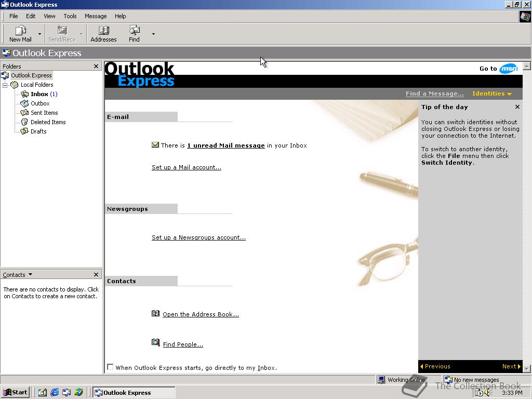The width and height of the screenshot is (532, 399).
Task: Open the New Mail stationery dropdown arrow
Action: [x=39, y=34]
